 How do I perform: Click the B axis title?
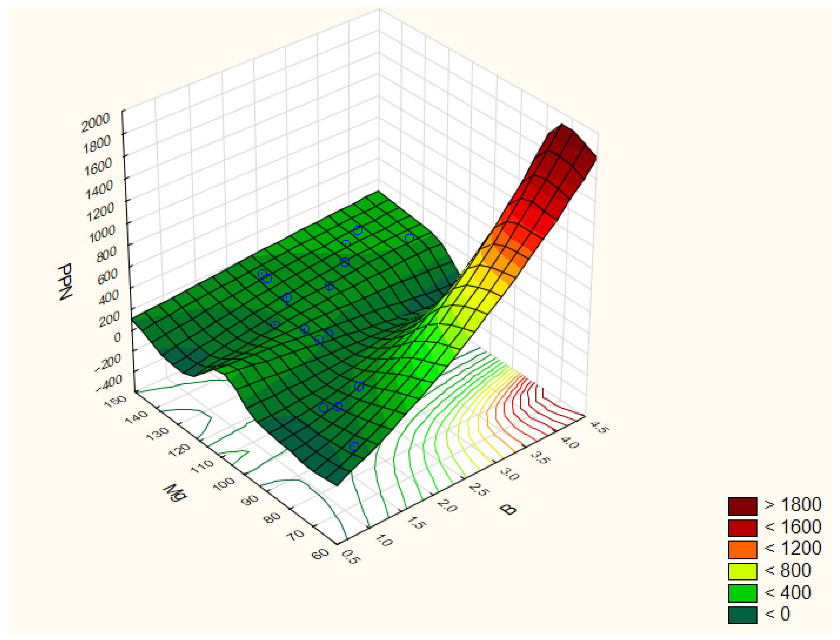(508, 509)
